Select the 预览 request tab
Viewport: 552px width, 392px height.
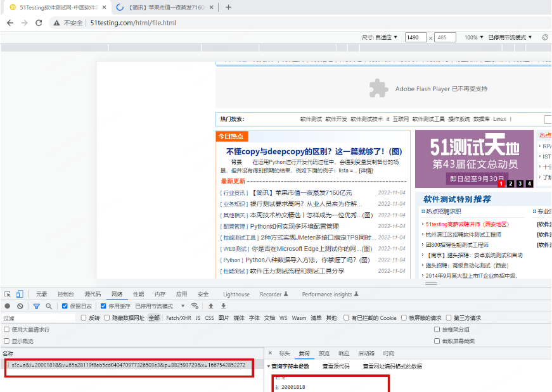324,353
